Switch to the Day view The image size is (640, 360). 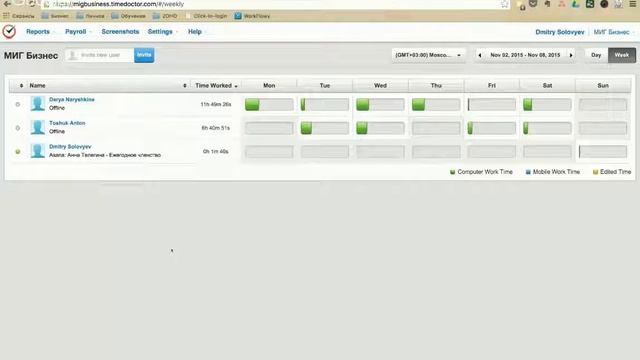point(596,55)
